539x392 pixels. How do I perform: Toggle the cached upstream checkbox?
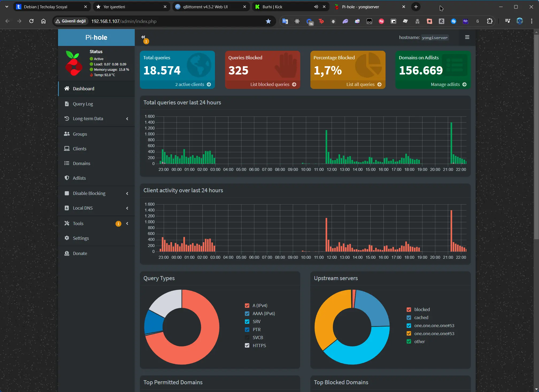[409, 317]
